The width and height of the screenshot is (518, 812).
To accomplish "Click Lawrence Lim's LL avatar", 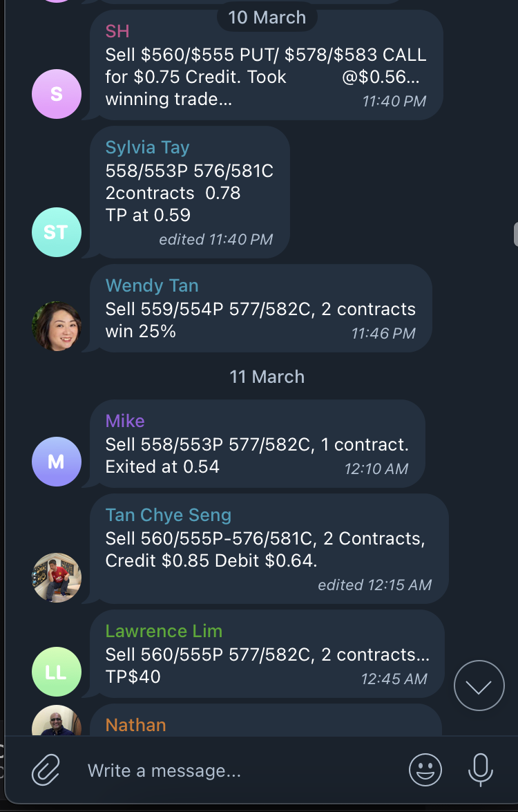I will [57, 672].
